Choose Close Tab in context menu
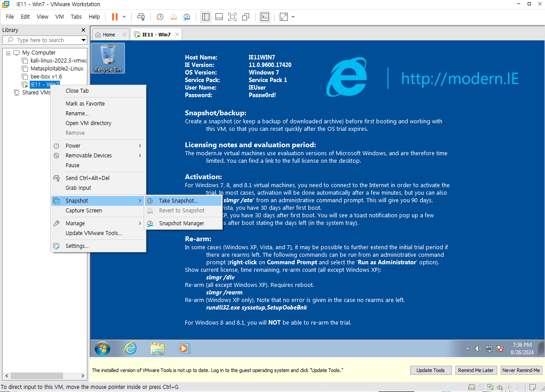This screenshot has width=545, height=392. (98, 90)
